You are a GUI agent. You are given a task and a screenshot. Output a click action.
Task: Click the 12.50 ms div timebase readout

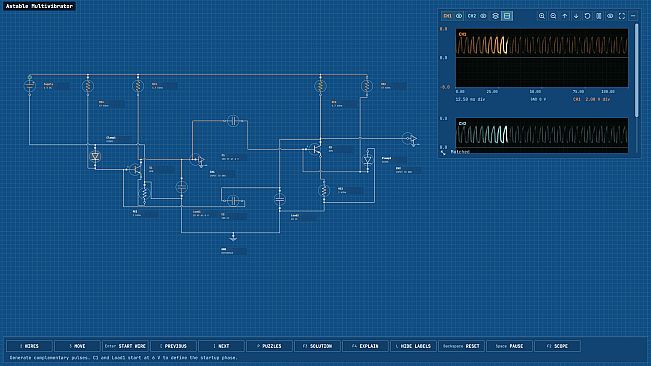point(470,100)
